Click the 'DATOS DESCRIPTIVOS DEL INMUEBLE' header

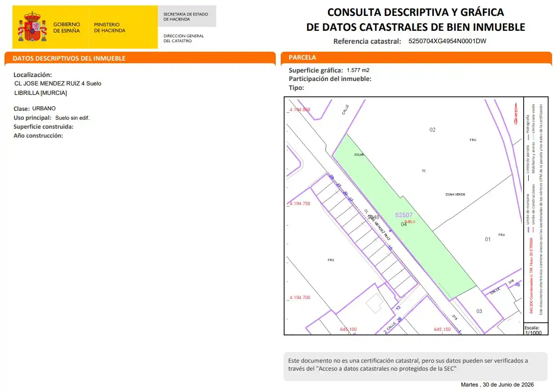click(x=69, y=58)
